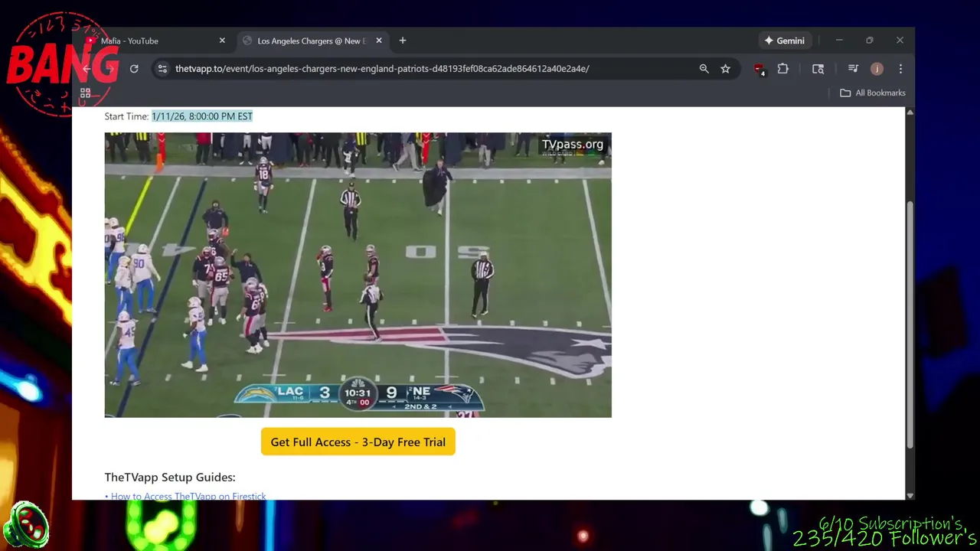Open the site information icon beside the URL
This screenshot has height=551, width=980.
pos(162,69)
